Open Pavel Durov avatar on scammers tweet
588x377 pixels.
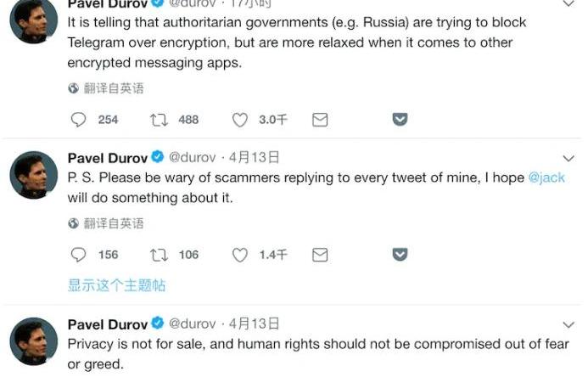(x=33, y=175)
